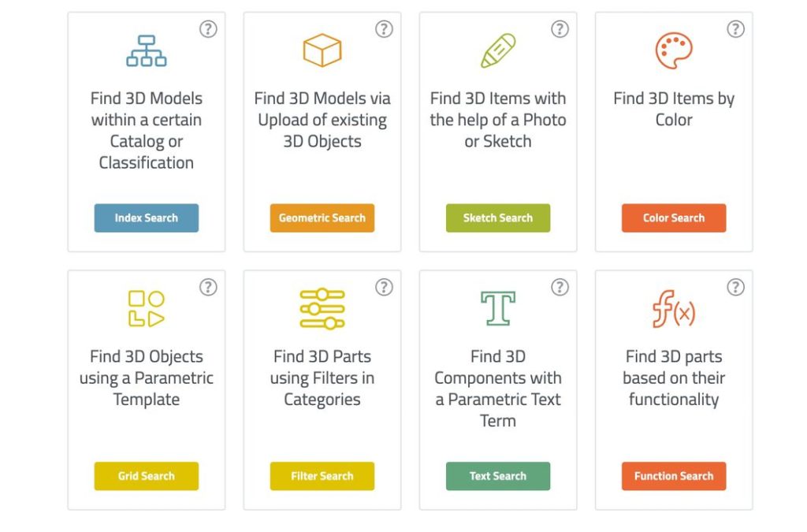Image resolution: width=807 pixels, height=532 pixels.
Task: Go to Filter Search
Action: [322, 476]
